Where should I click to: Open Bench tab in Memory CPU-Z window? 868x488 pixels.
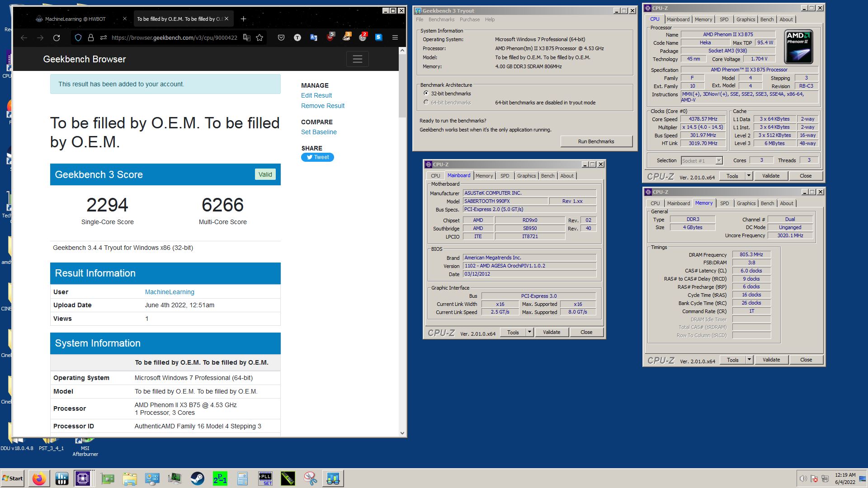(767, 204)
